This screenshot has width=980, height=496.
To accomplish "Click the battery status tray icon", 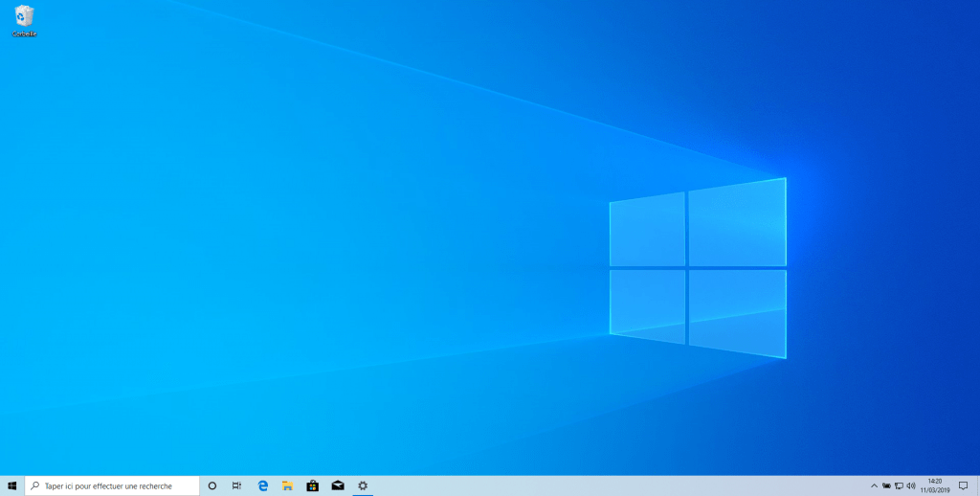I will 886,486.
